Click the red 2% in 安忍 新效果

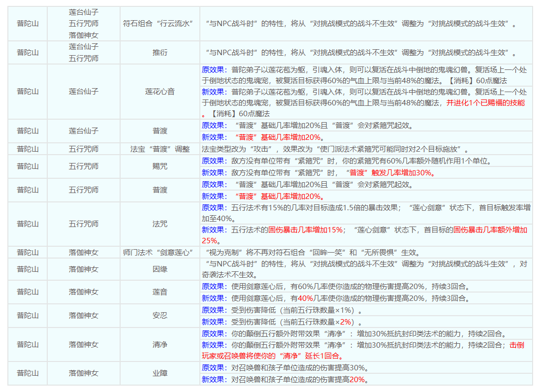point(345,322)
